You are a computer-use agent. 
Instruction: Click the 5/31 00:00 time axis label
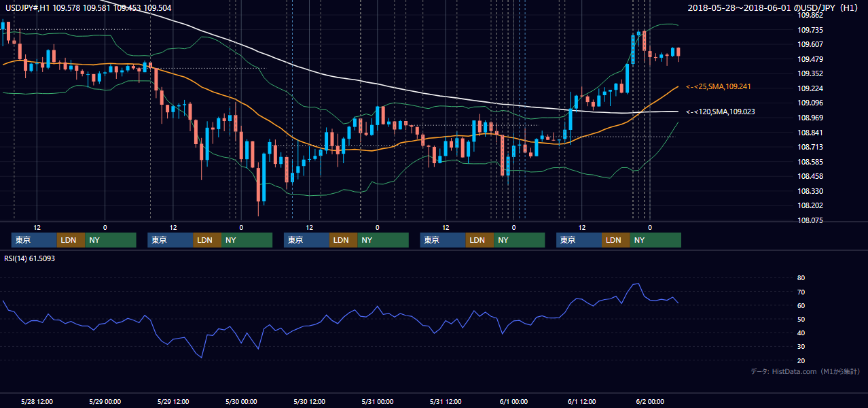378,401
